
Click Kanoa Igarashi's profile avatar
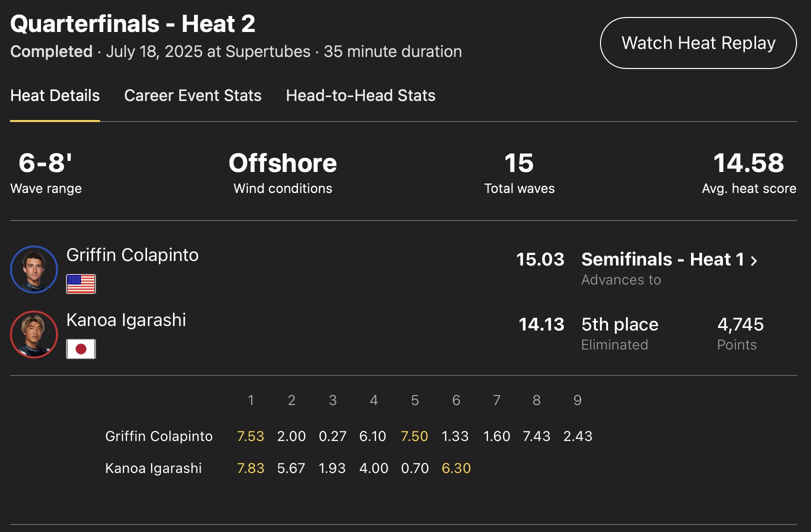point(34,334)
